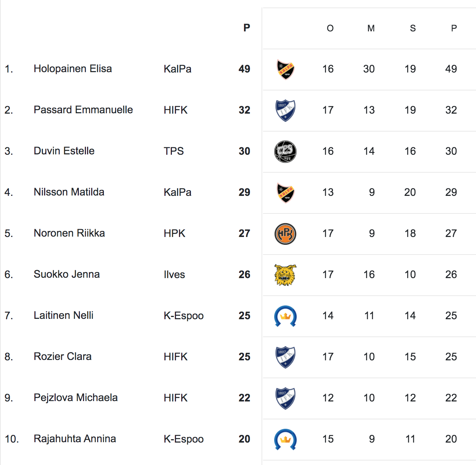Click the HIFK logo in Pejzlova Michaela's row
This screenshot has height=465, width=476.
pos(285,398)
